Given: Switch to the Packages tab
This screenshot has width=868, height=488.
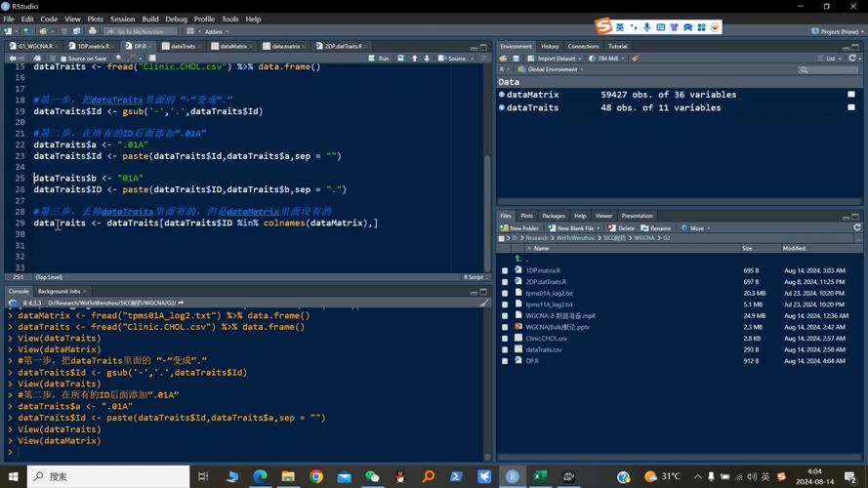Looking at the screenshot, I should point(553,216).
